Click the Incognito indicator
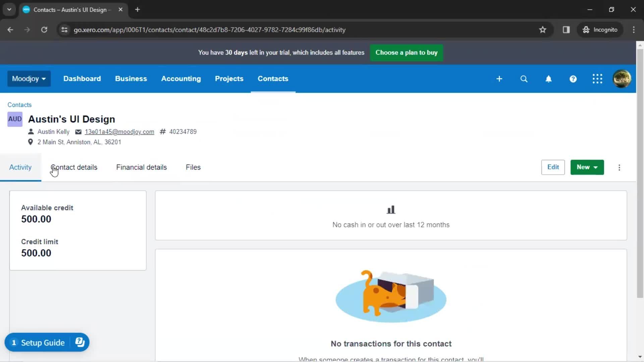The image size is (644, 362). (x=600, y=30)
